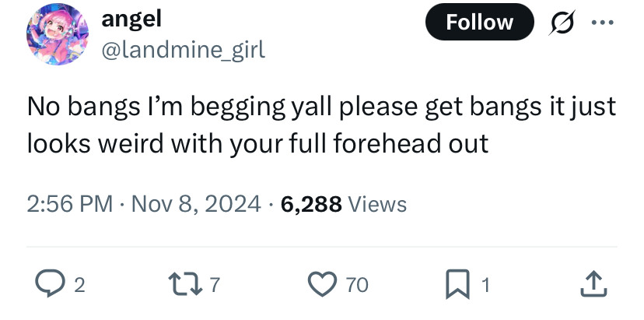Reply using the speech bubble icon

click(x=50, y=283)
